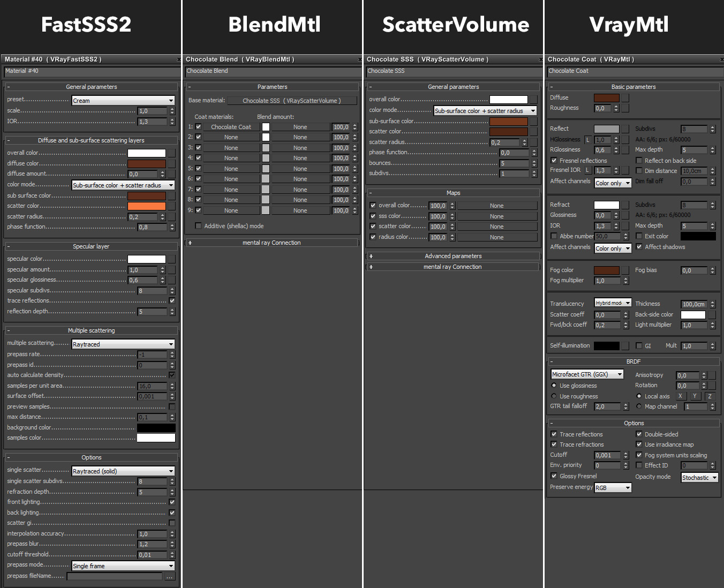Image resolution: width=724 pixels, height=588 pixels.
Task: Pick VrayMtl Diffuse color swatch
Action: tap(607, 98)
